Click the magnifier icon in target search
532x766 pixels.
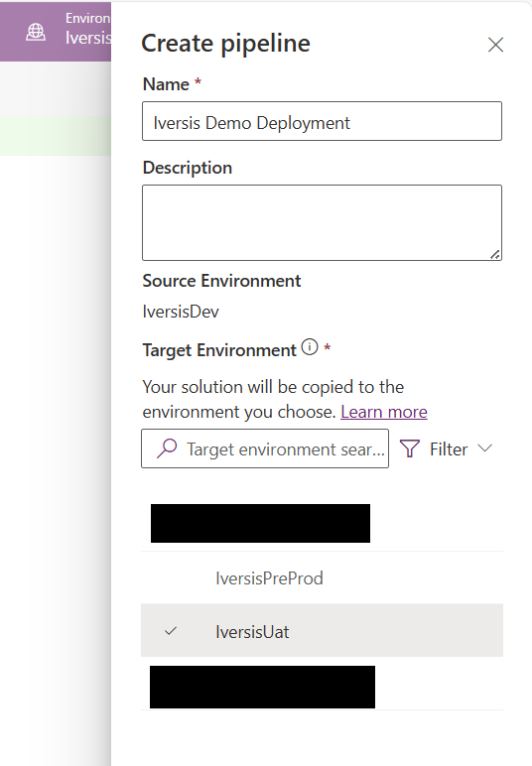[167, 448]
